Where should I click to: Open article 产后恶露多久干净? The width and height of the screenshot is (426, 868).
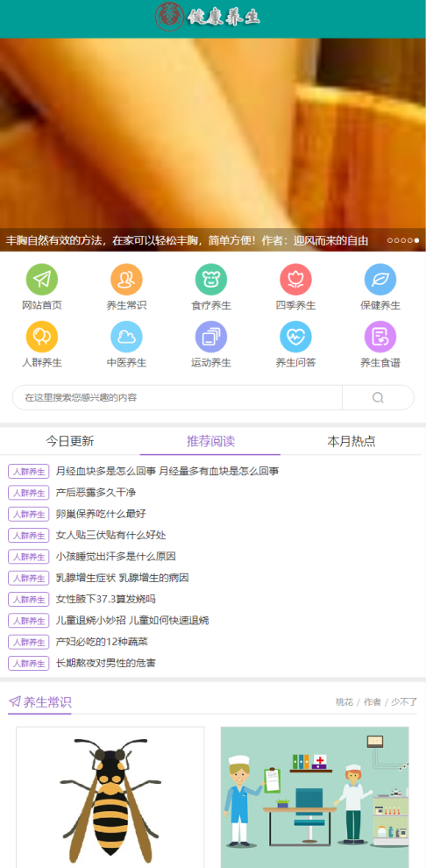point(96,493)
